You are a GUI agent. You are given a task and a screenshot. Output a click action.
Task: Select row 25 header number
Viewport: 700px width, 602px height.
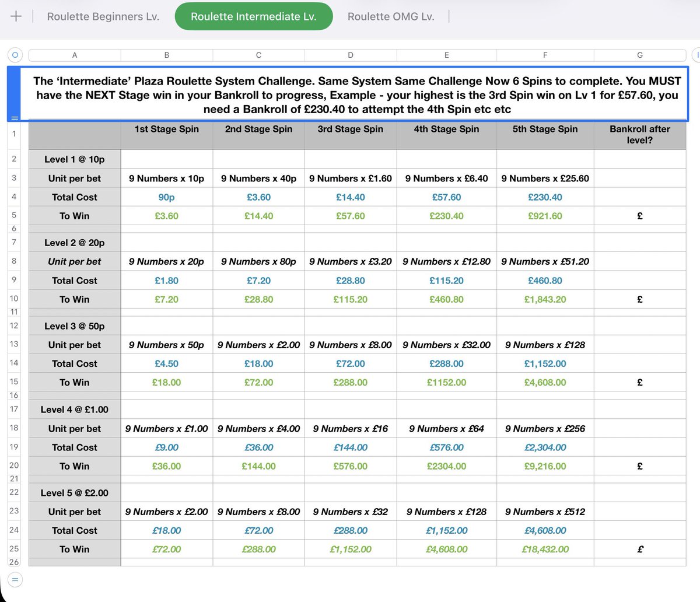tap(14, 549)
